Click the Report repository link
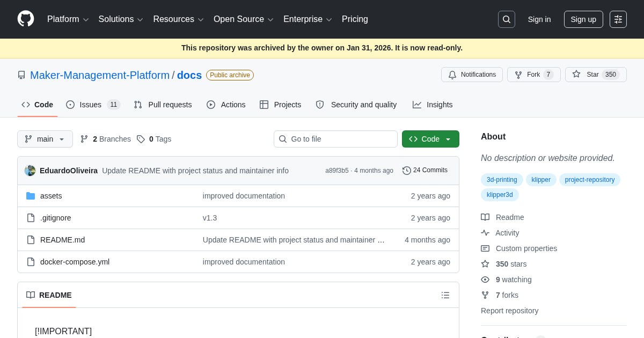644x338 pixels. [x=509, y=311]
